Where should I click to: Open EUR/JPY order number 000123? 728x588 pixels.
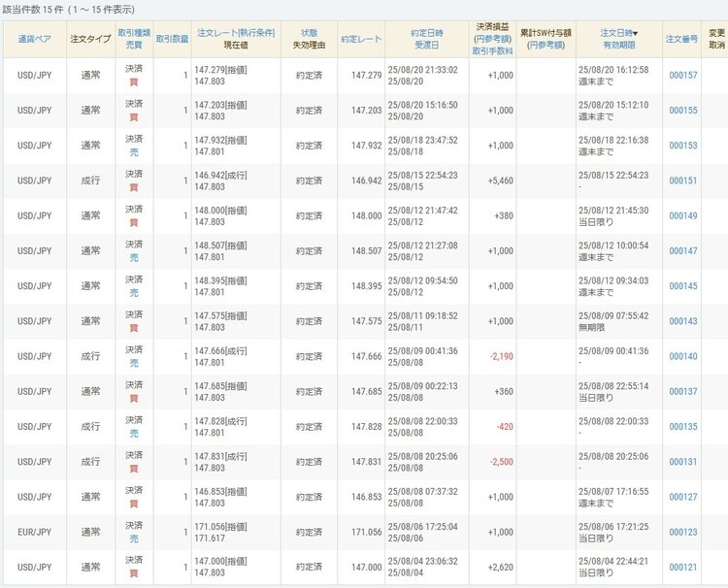point(683,532)
